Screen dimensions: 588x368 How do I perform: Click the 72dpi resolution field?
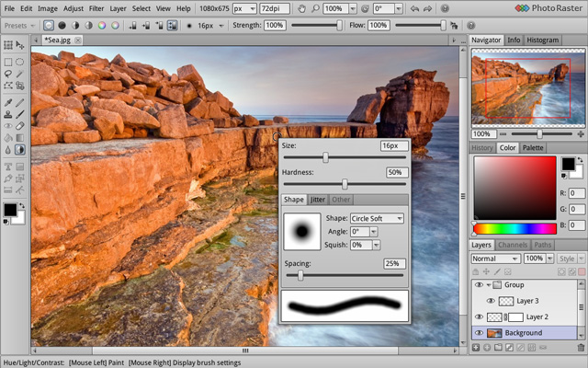[275, 8]
